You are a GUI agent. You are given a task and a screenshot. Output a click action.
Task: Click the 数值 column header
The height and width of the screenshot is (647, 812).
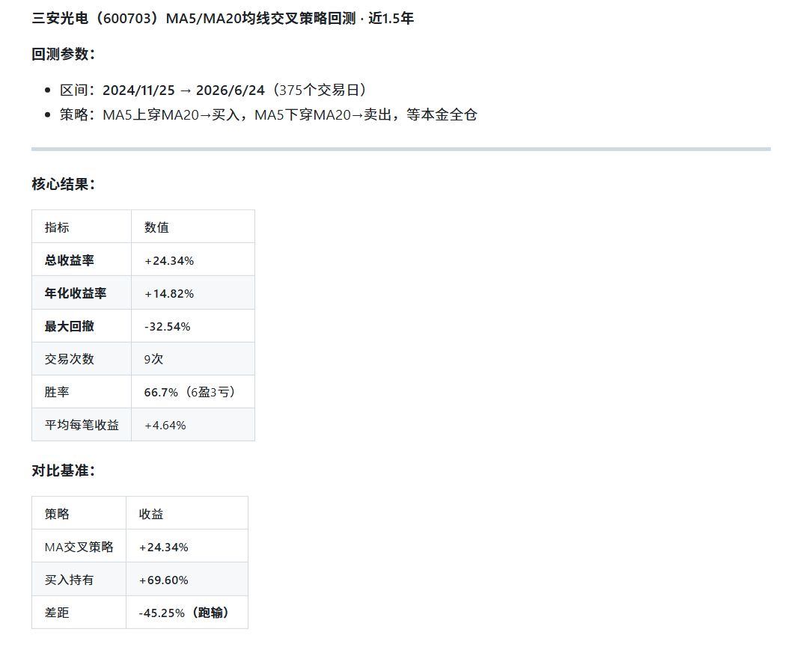click(x=156, y=227)
